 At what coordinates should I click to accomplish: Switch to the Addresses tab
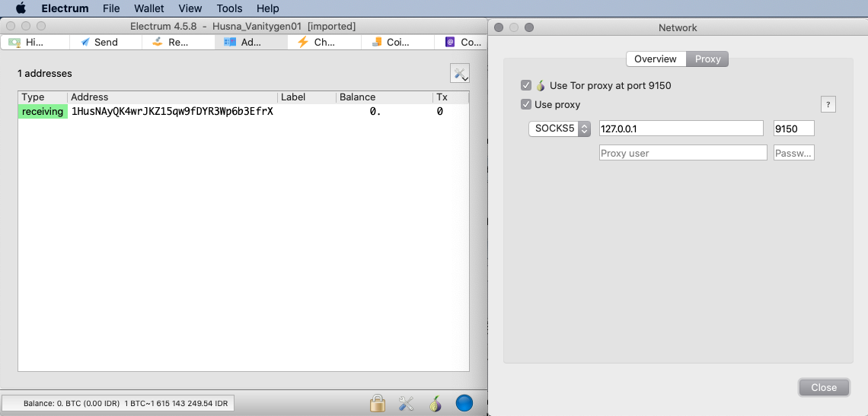251,42
